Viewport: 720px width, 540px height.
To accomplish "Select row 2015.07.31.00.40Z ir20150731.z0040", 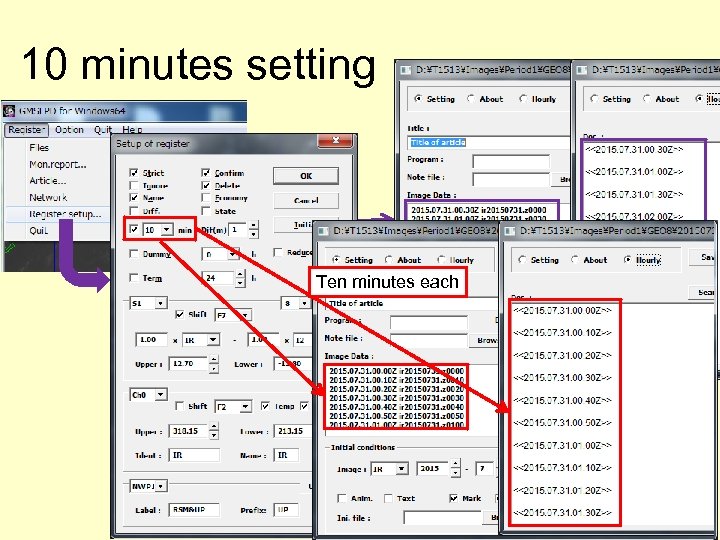I will [x=397, y=407].
